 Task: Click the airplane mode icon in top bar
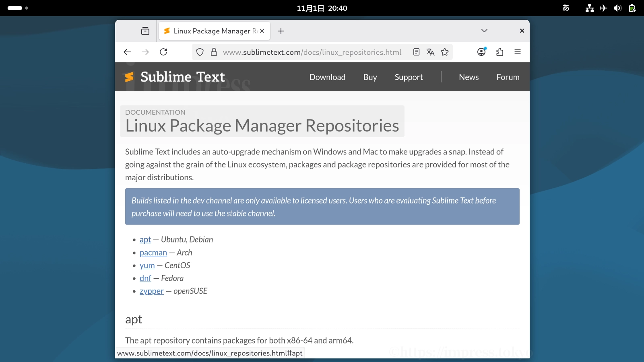pyautogui.click(x=603, y=8)
